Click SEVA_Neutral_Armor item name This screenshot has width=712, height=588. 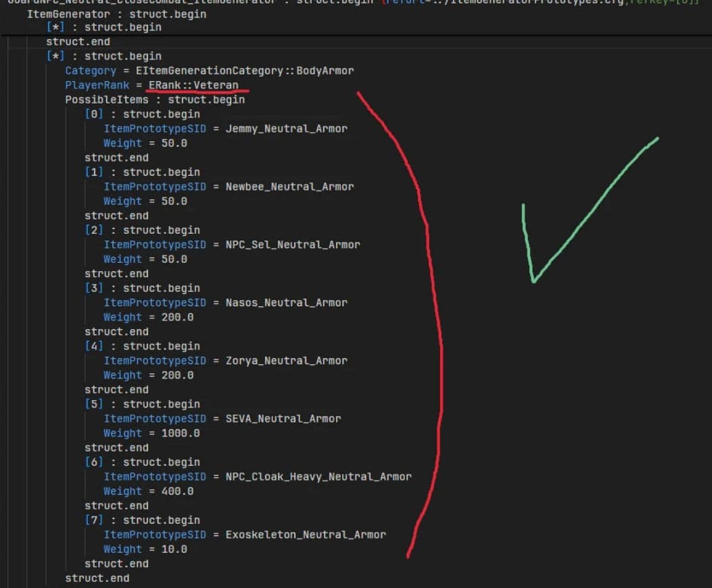click(x=283, y=419)
